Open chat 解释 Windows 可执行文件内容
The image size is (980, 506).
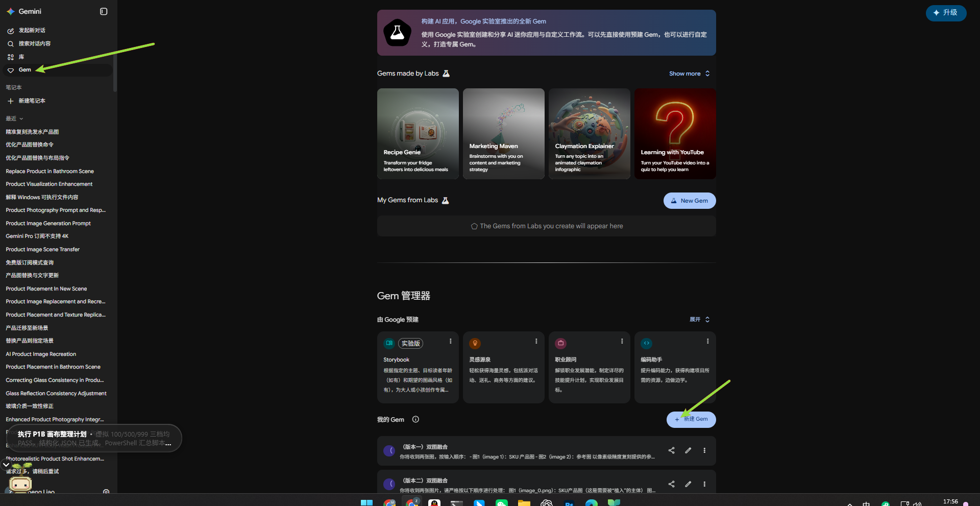(x=42, y=197)
